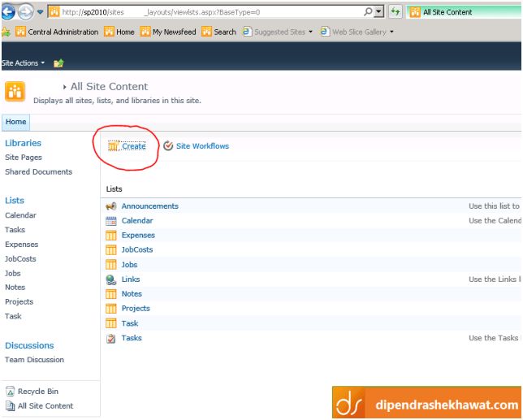This screenshot has height=420, width=523.
Task: Open the Search favorite link
Action: click(218, 32)
